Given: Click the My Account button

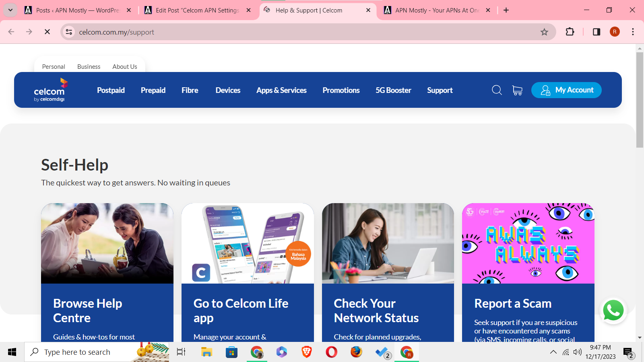Looking at the screenshot, I should tap(566, 90).
